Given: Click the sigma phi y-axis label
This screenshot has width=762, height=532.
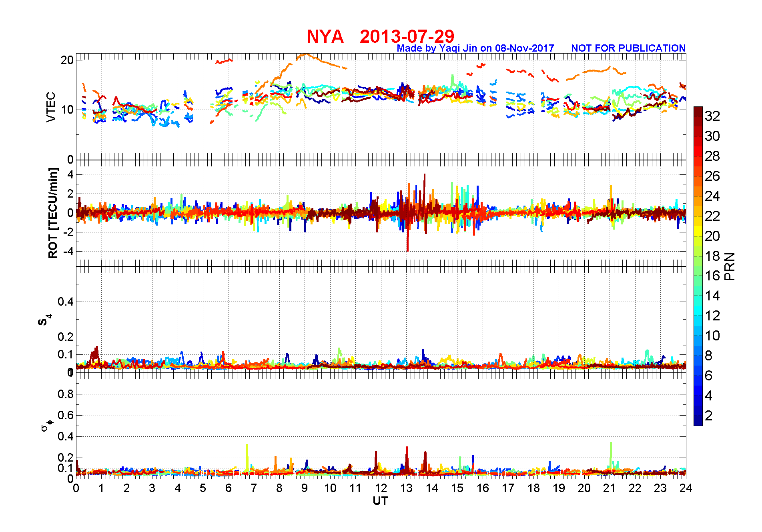Looking at the screenshot, I should (47, 425).
